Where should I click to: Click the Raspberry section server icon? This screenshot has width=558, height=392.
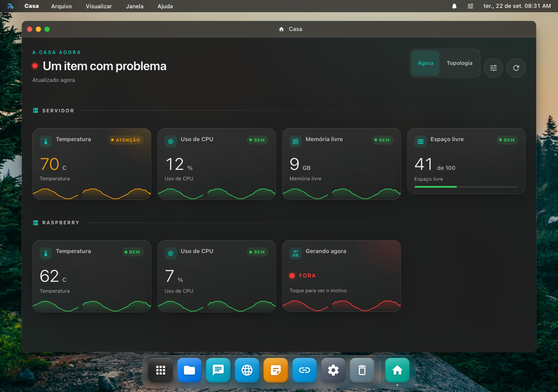35,223
